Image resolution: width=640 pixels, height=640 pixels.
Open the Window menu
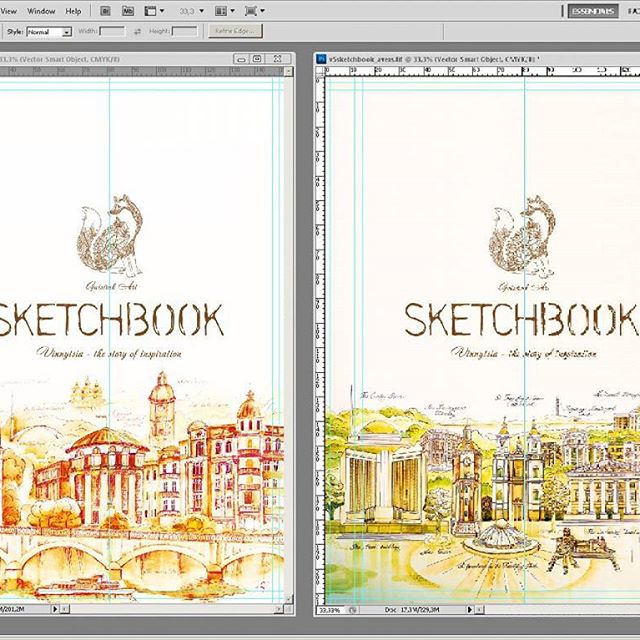pyautogui.click(x=41, y=11)
